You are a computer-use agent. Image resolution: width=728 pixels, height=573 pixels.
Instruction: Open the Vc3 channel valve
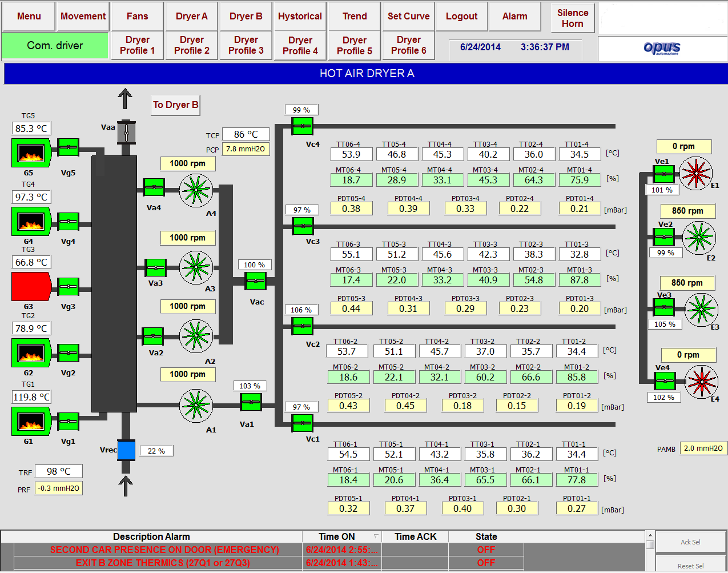point(303,226)
